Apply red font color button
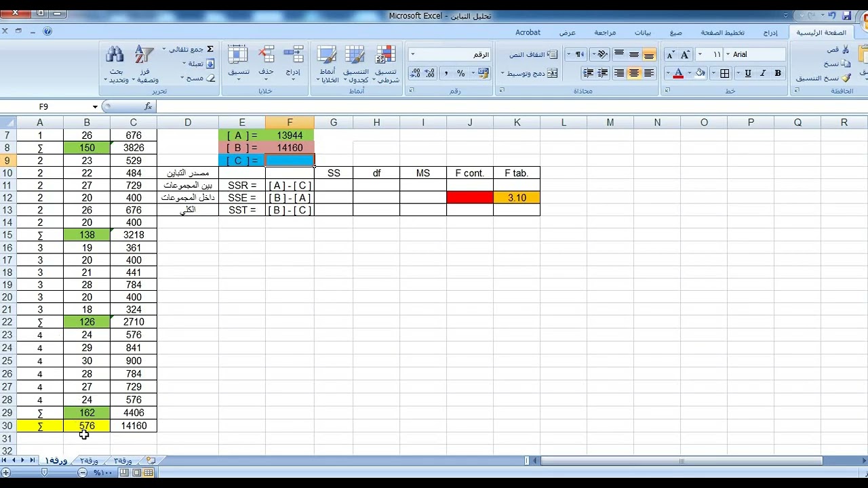 click(x=678, y=73)
